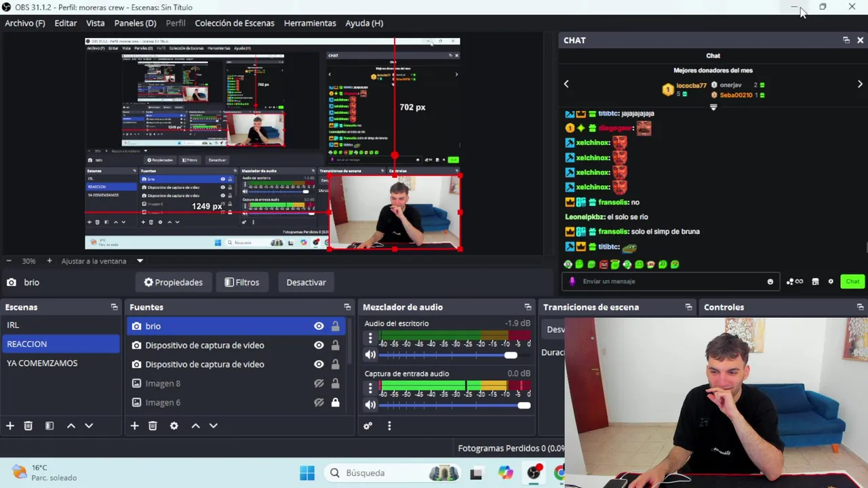The width and height of the screenshot is (868, 488).
Task: Add a new source in Fuentes
Action: tap(134, 426)
